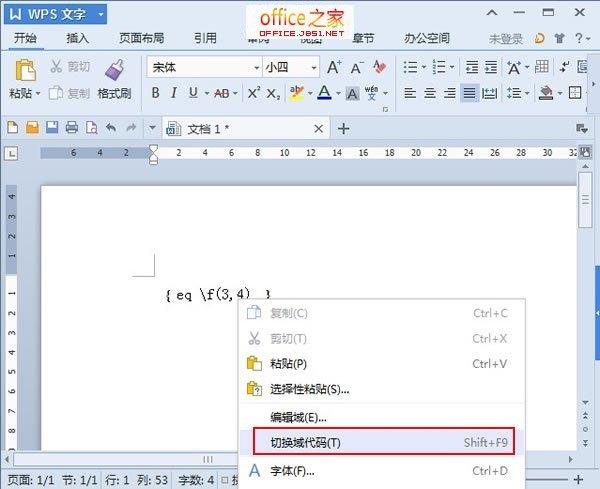Screen dimensions: 600x489
Task: Redo the last action
Action: (x=131, y=127)
